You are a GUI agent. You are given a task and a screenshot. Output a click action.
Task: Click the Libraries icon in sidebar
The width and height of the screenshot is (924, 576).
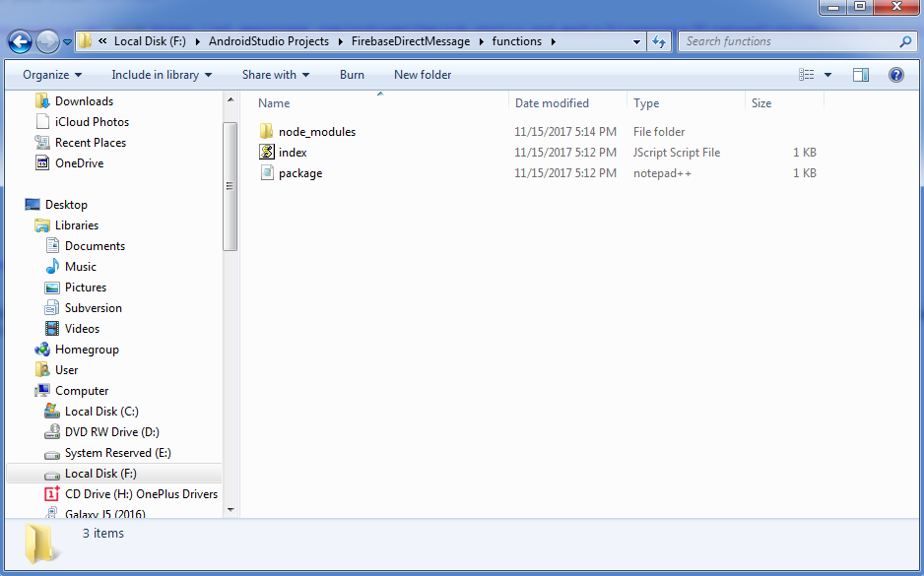coord(42,224)
